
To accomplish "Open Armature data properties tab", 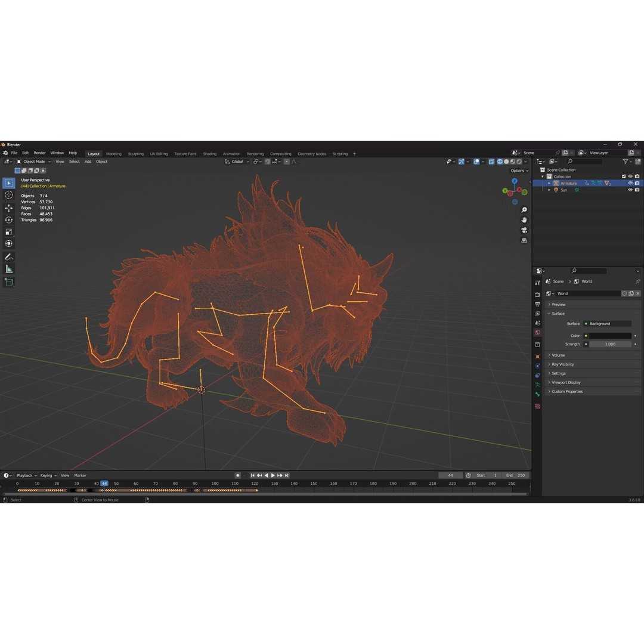I will 537,385.
